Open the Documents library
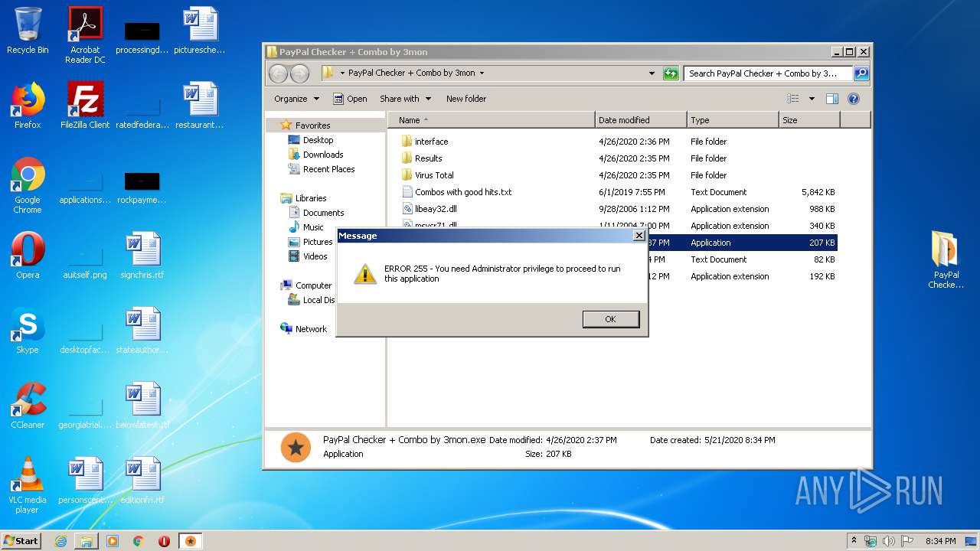The image size is (980, 551). click(316, 213)
